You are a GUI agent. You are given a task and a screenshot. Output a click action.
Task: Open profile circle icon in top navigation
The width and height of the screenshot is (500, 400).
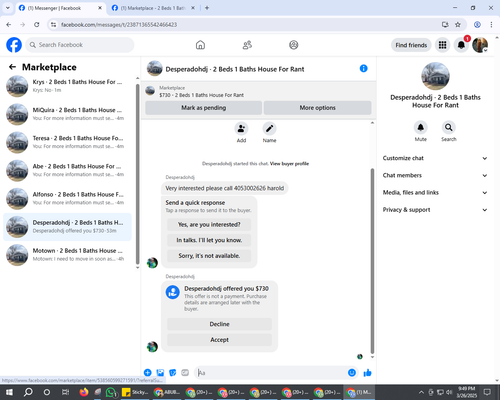294,45
